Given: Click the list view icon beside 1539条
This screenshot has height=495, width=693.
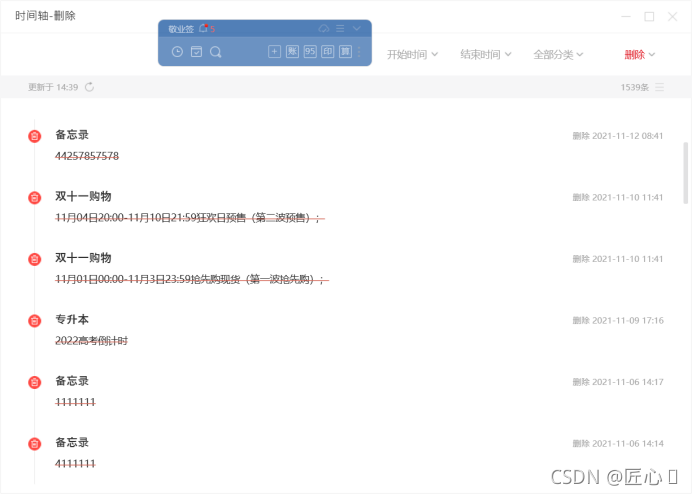Looking at the screenshot, I should (659, 87).
